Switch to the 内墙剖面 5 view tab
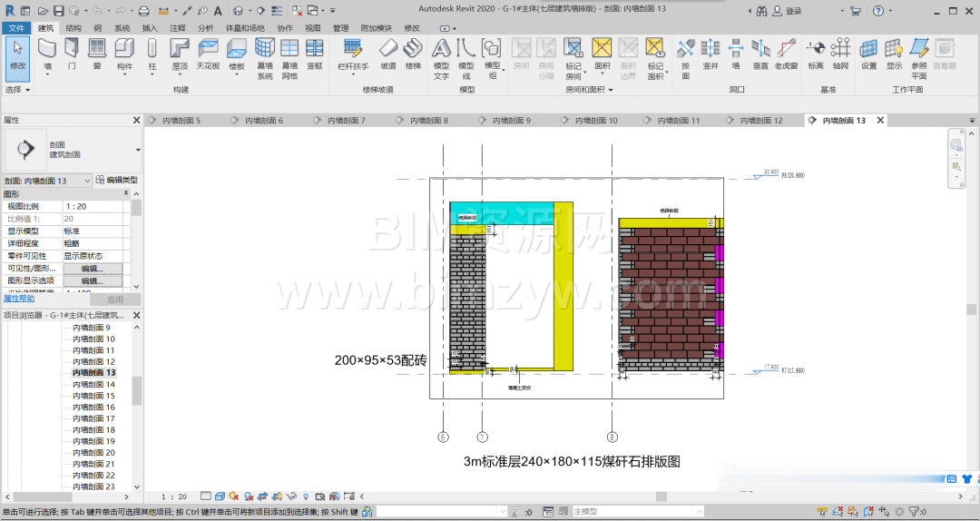This screenshot has width=980, height=521. [181, 120]
